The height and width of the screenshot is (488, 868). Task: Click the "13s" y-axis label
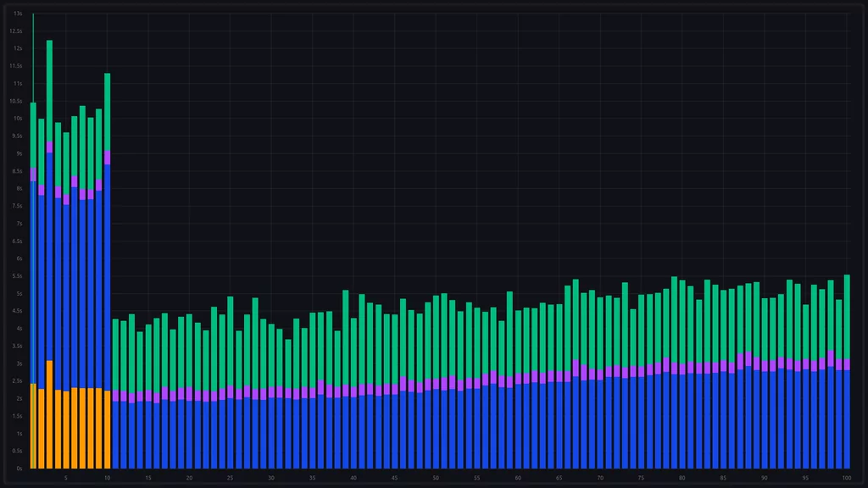[18, 14]
